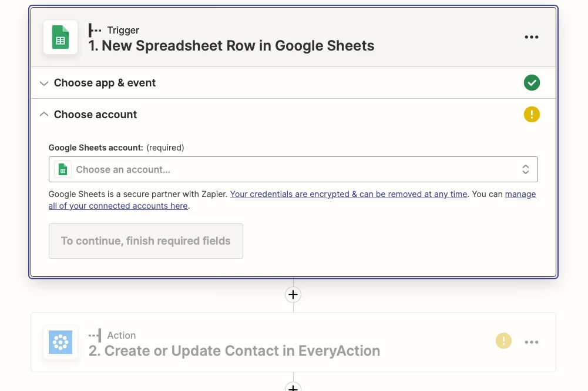Click the yellow warning badge on Choose account
Screen dimensions: 588x391
532,114
